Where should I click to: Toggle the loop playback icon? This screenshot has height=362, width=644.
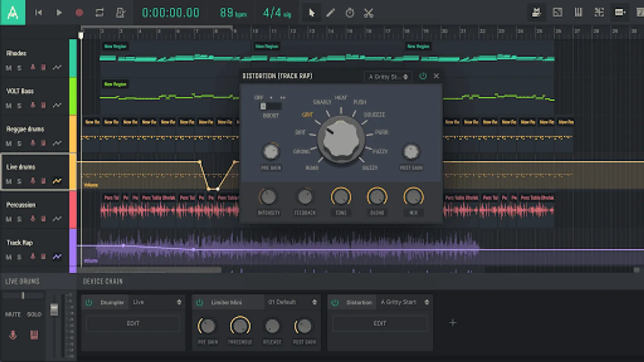tap(99, 13)
